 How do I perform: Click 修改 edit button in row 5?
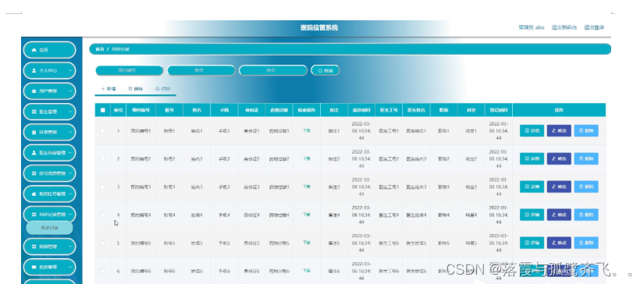click(x=559, y=243)
